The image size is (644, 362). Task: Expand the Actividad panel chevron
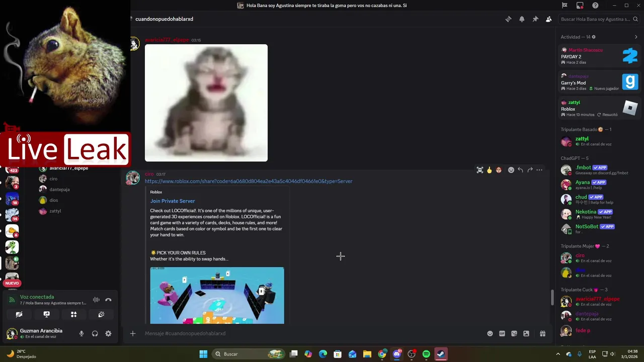[636, 37]
